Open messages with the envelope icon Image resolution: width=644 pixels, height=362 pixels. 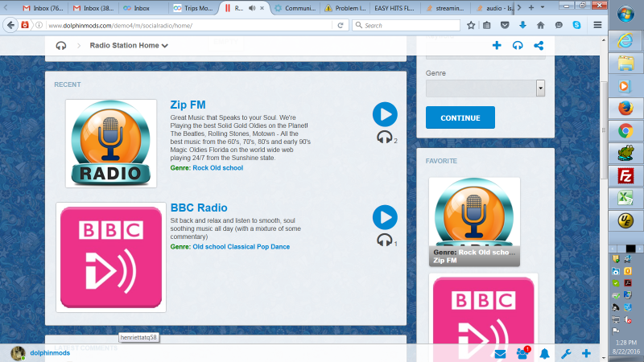[x=500, y=354]
